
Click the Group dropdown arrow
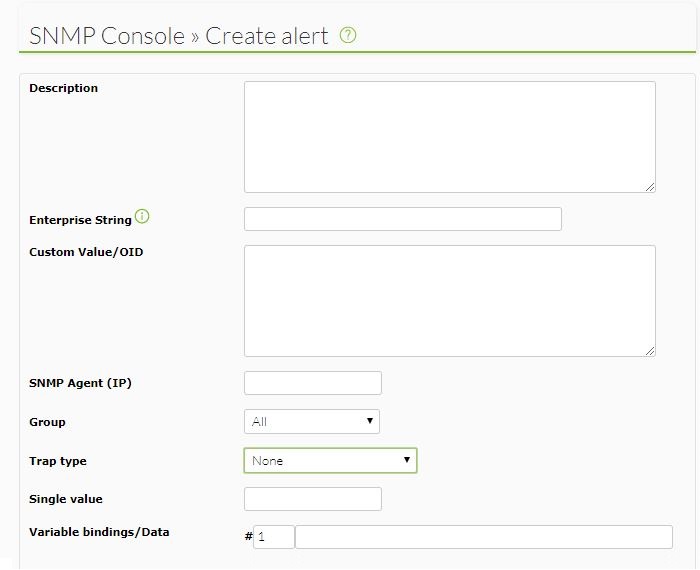coord(370,421)
